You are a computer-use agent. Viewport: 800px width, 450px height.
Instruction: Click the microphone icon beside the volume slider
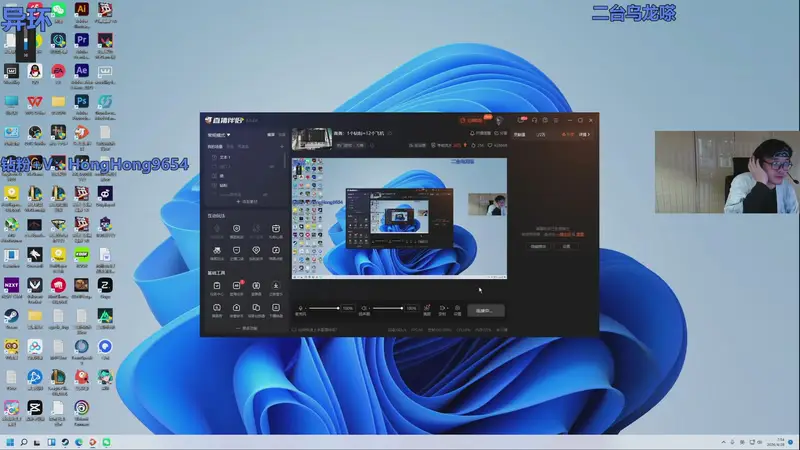pos(302,308)
